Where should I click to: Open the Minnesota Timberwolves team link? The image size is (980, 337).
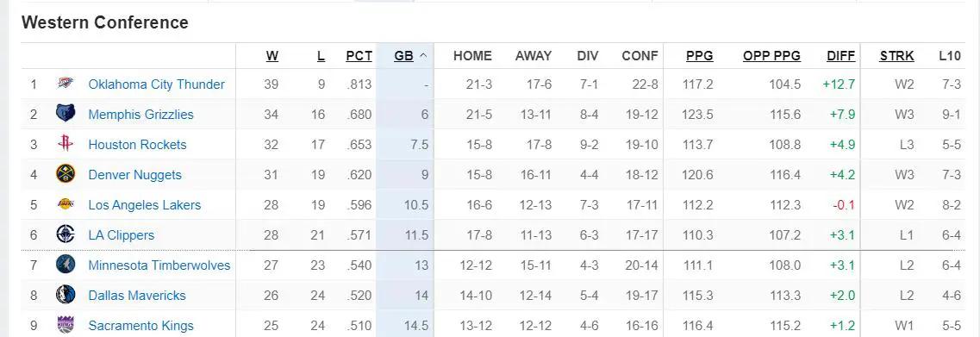(159, 265)
